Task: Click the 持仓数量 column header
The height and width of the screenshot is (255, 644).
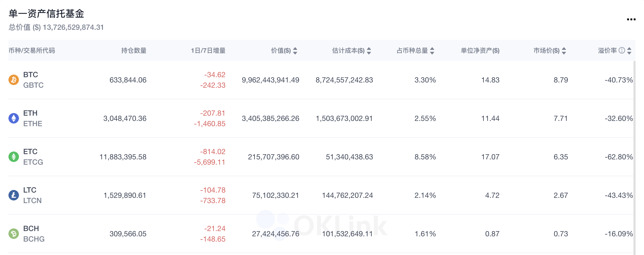Action: coord(134,51)
